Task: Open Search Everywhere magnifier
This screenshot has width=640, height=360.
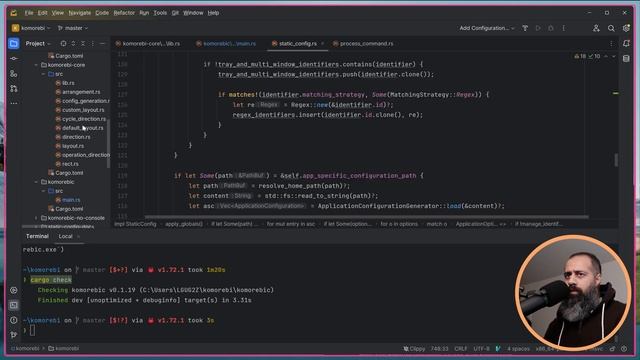Action: pyautogui.click(x=611, y=28)
